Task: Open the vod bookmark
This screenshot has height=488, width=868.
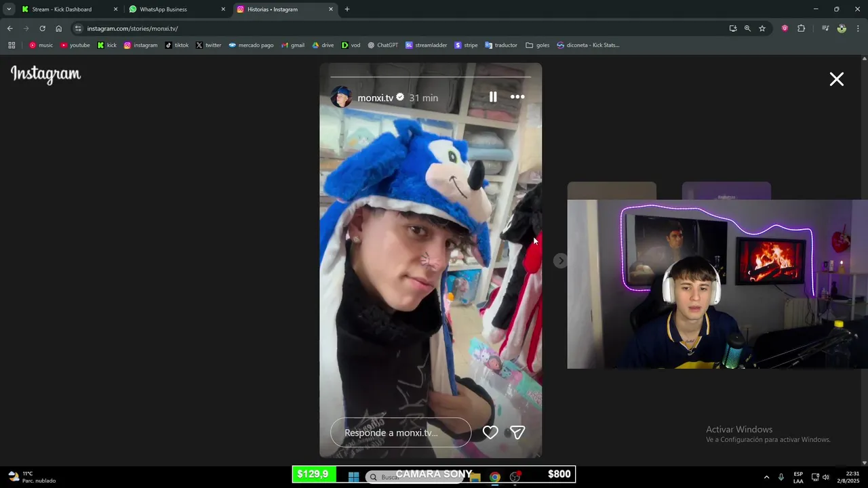Action: coord(351,45)
